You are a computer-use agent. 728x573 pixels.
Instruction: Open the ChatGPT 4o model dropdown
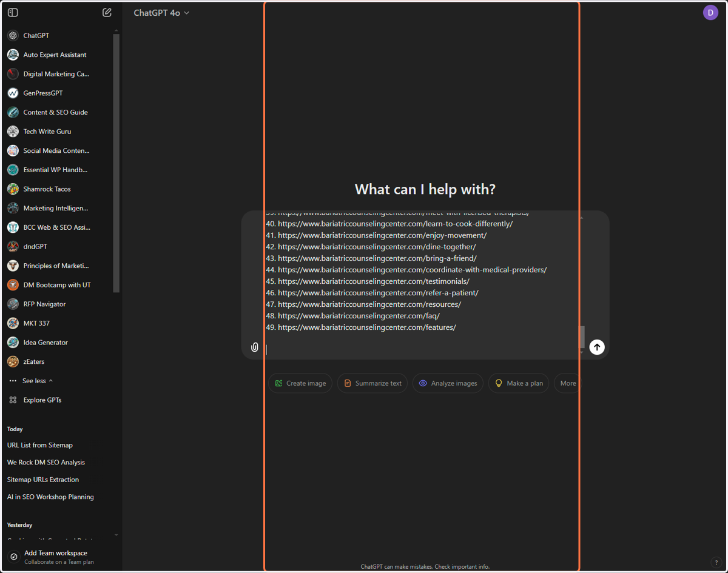pyautogui.click(x=161, y=13)
